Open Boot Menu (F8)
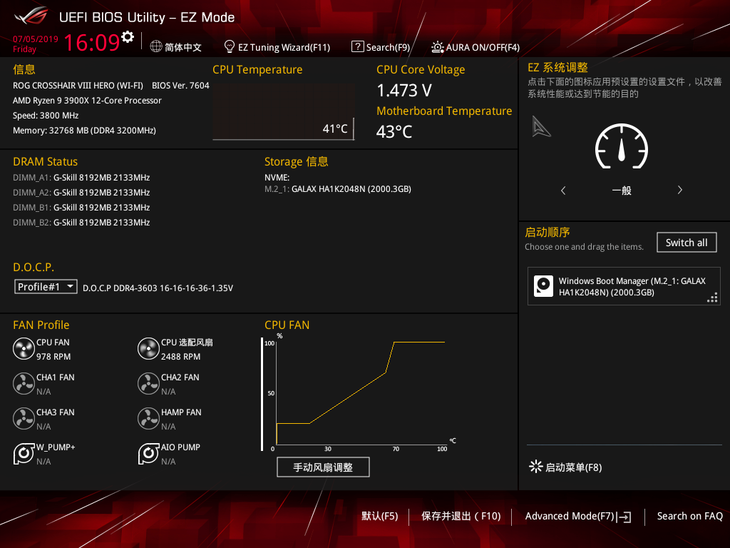The height and width of the screenshot is (548, 730). click(x=566, y=467)
